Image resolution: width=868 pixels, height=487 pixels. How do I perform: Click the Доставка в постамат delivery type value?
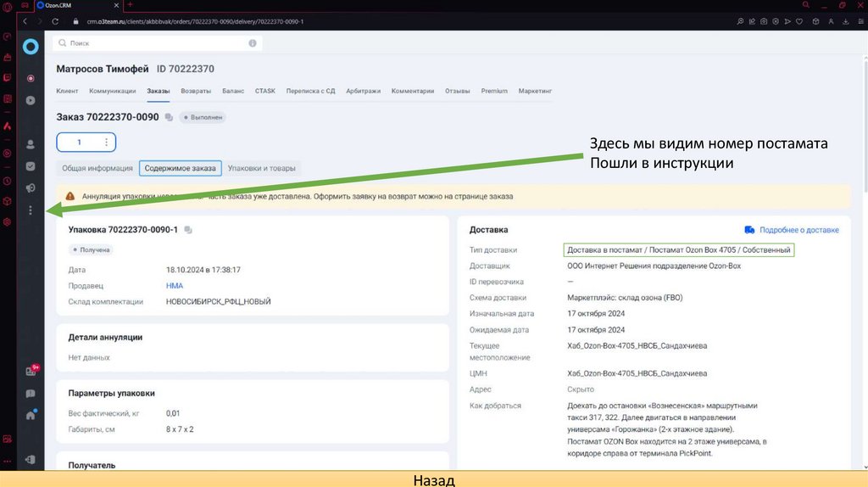tap(679, 250)
